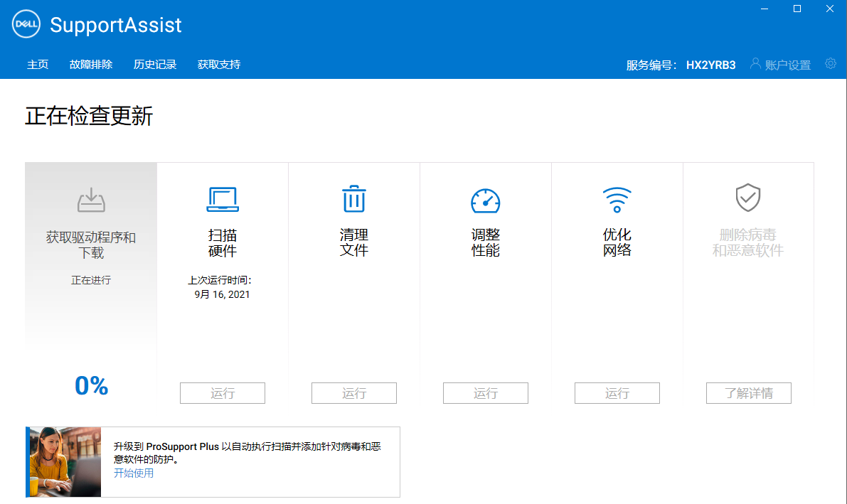Click the SupportAssist title text
This screenshot has width=847, height=504.
pos(116,25)
